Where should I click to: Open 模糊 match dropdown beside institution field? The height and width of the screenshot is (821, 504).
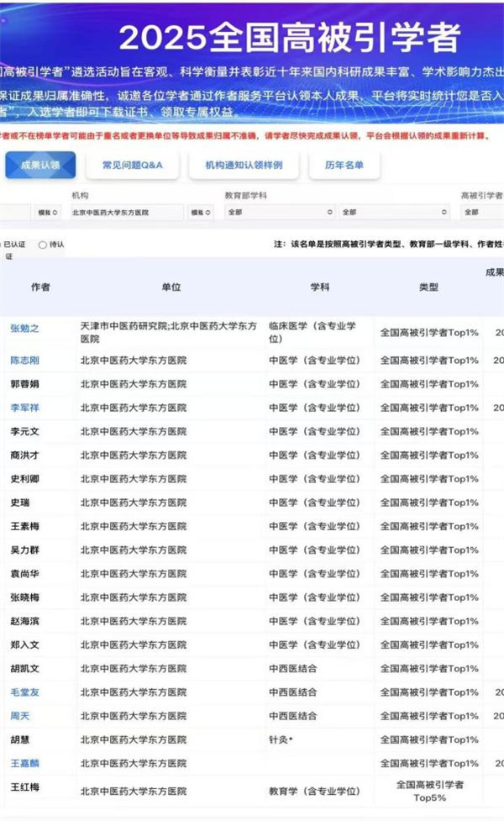201,213
